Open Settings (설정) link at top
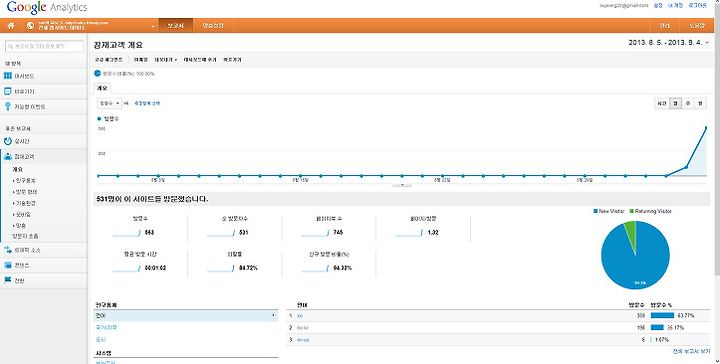This screenshot has width=720, height=364. [x=658, y=6]
